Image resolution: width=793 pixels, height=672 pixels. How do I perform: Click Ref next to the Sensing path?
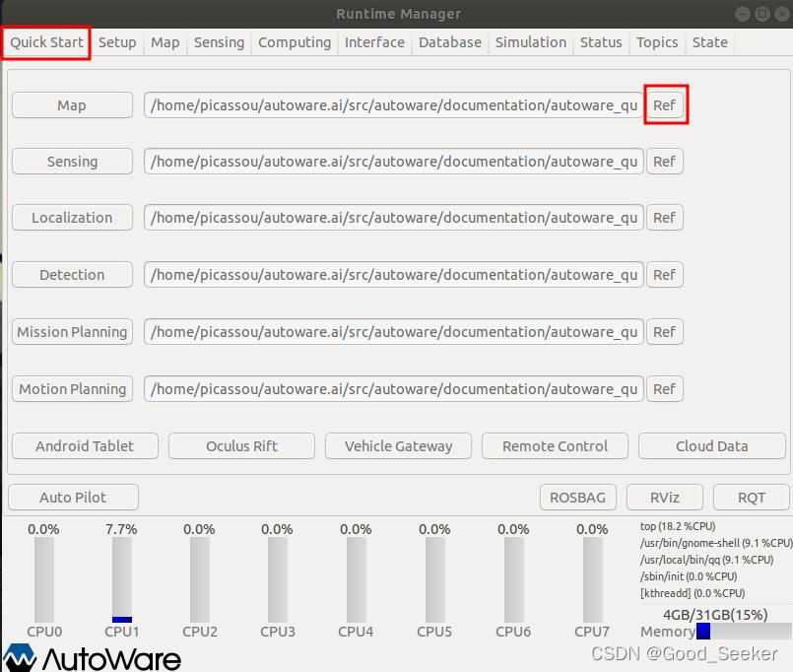[x=665, y=161]
